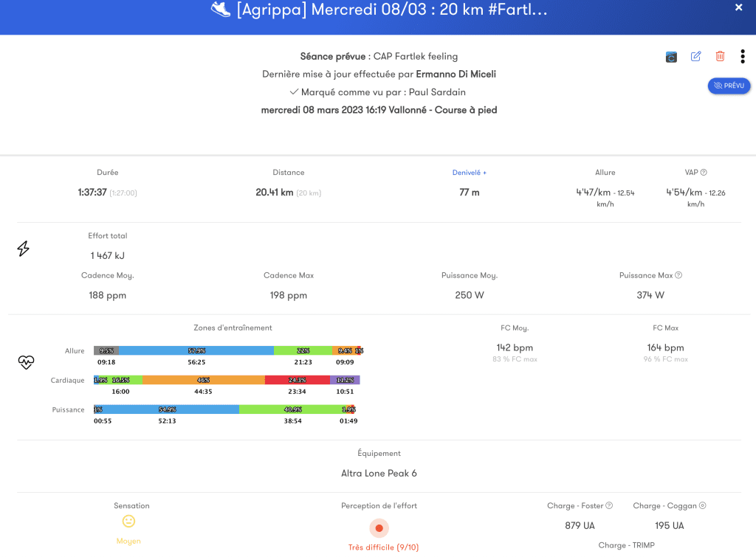
Task: Open the three-dot more options menu
Action: click(x=743, y=56)
